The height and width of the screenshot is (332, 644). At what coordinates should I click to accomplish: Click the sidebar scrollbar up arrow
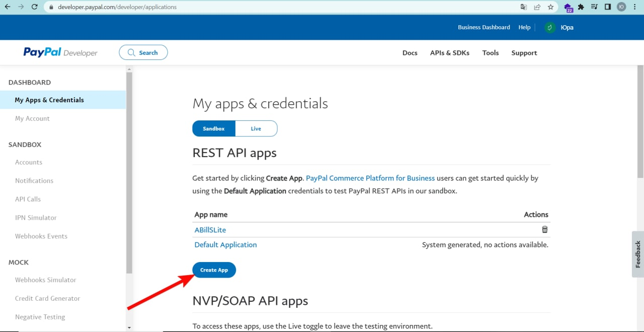[x=129, y=69]
